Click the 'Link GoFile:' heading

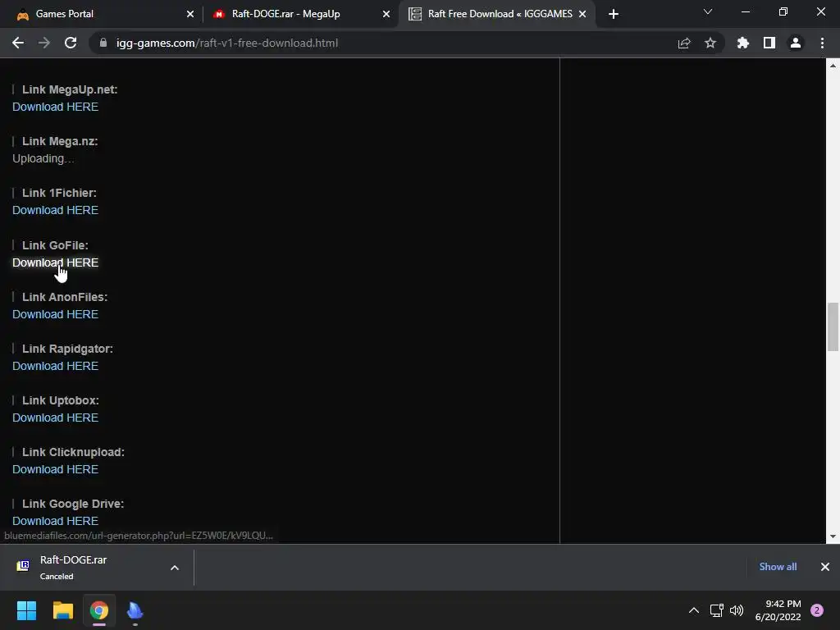click(55, 245)
